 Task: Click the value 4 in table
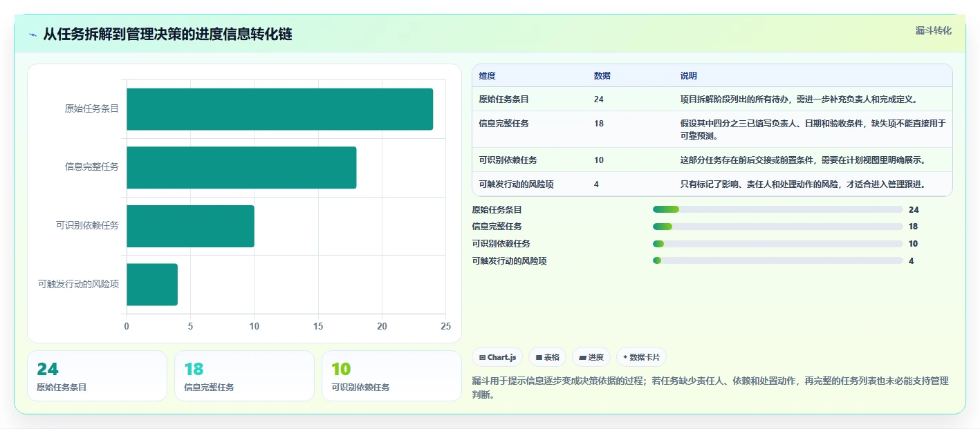pyautogui.click(x=596, y=184)
